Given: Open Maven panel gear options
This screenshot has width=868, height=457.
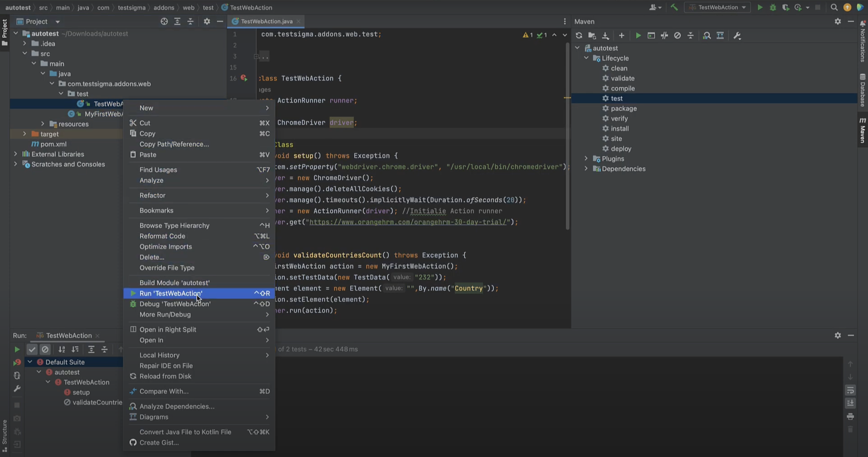Looking at the screenshot, I should point(838,21).
